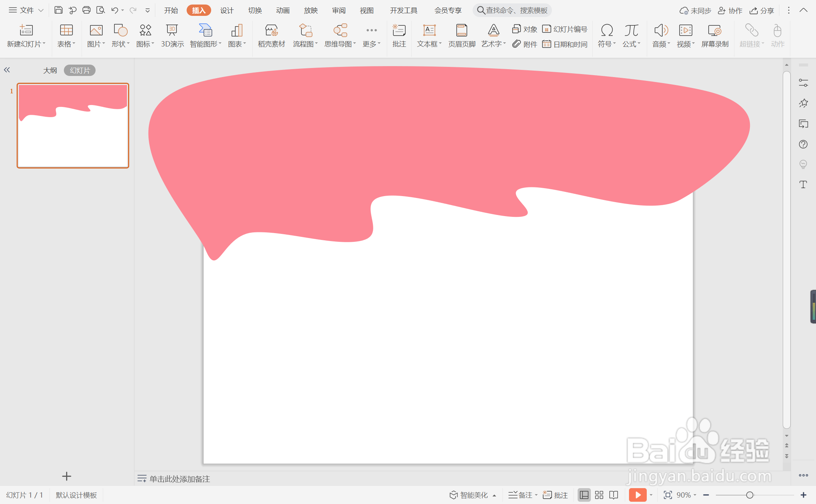Switch to Normal view icon

(584, 495)
